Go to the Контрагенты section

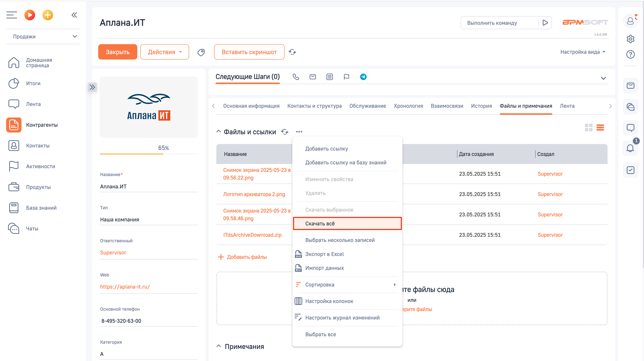coord(32,125)
